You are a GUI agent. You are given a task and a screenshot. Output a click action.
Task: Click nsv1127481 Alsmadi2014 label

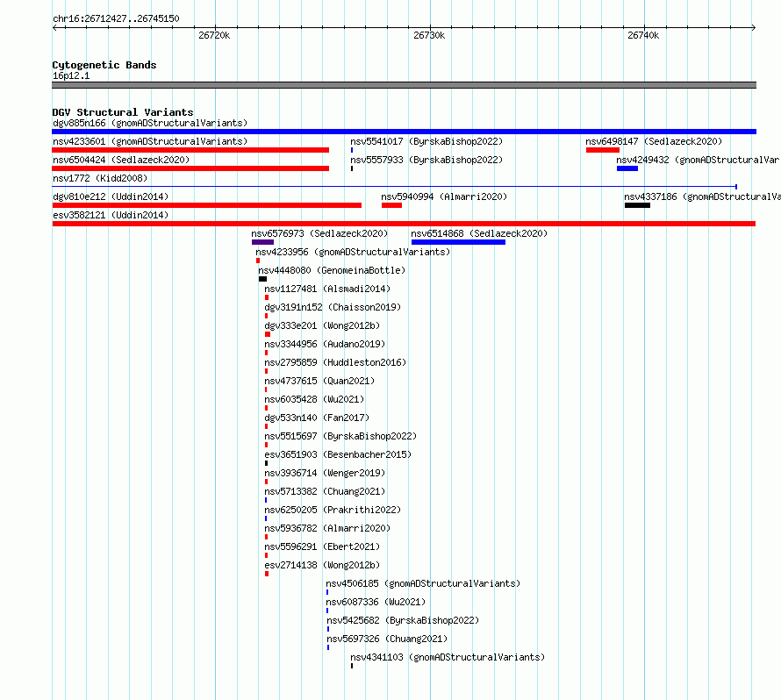pyautogui.click(x=327, y=289)
